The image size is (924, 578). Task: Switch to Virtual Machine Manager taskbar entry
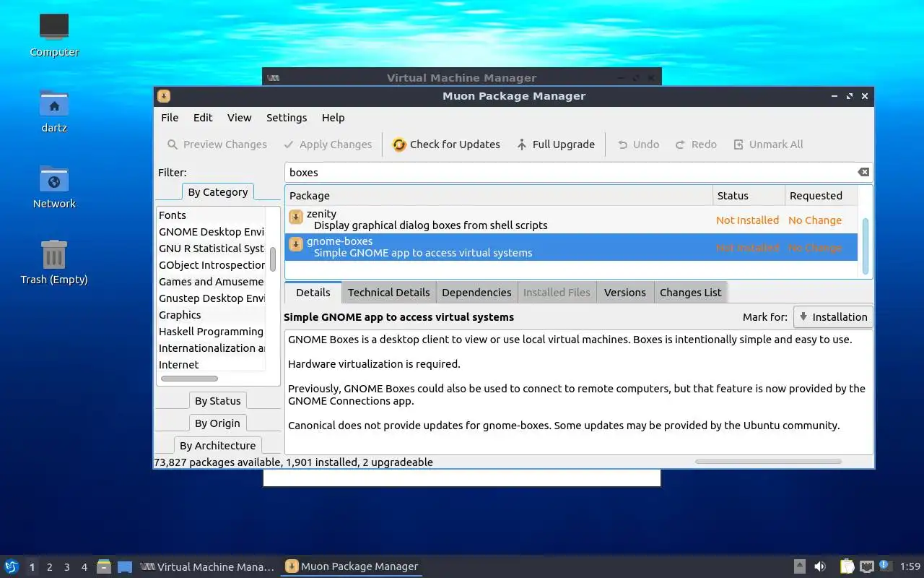(x=207, y=567)
